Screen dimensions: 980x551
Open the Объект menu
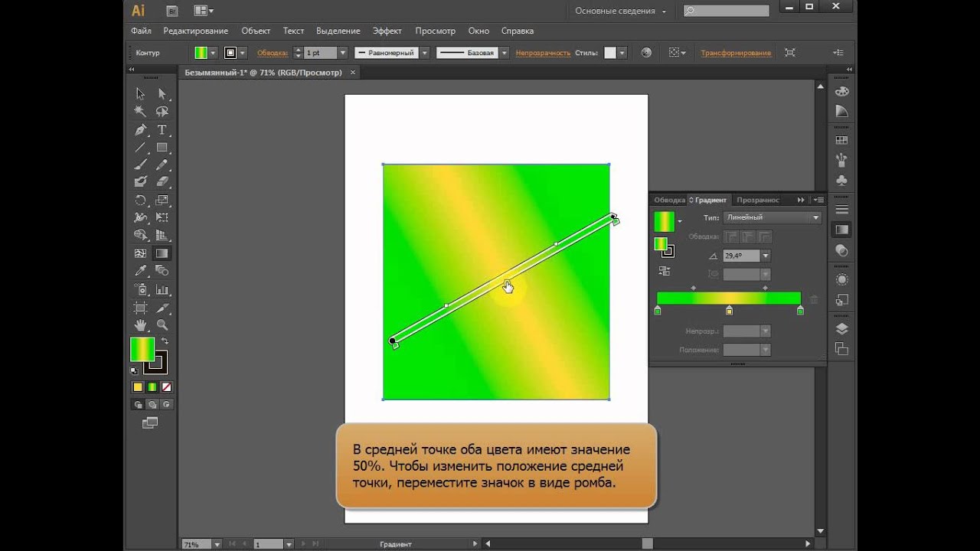click(256, 31)
